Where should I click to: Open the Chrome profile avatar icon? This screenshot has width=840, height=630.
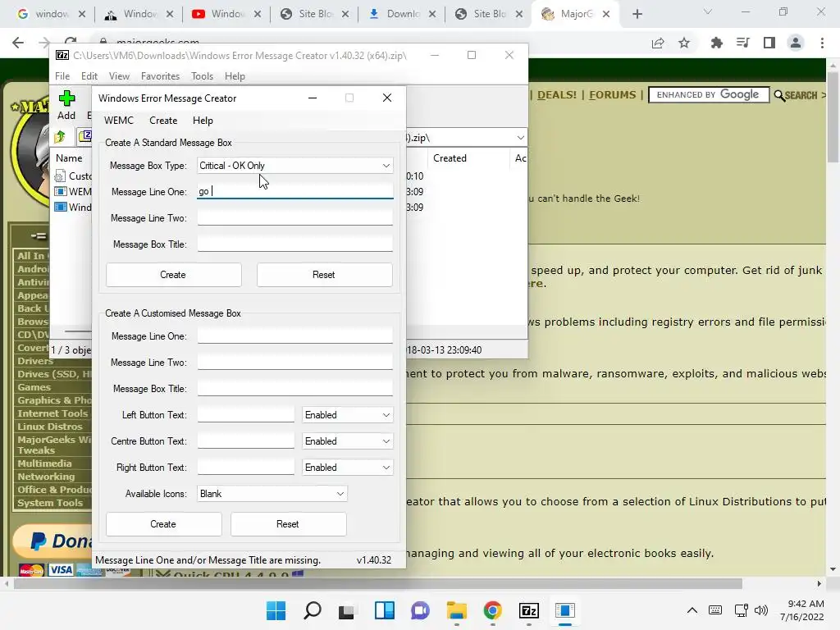[796, 43]
